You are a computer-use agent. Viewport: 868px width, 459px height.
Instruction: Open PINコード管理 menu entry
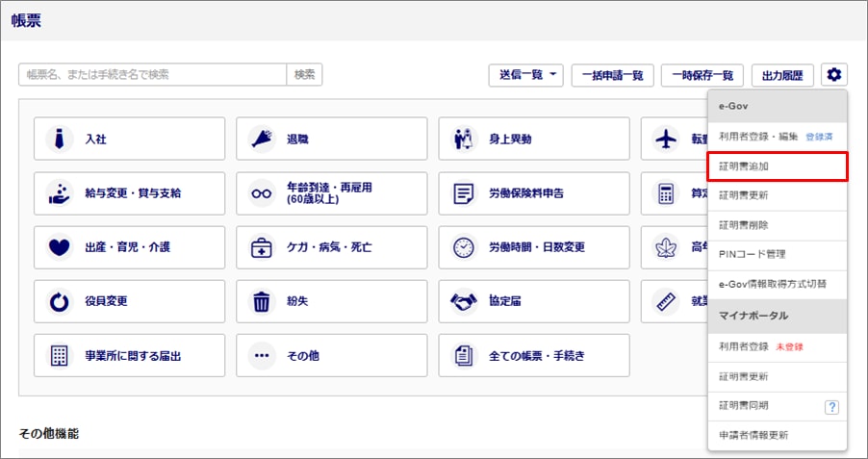point(777,254)
